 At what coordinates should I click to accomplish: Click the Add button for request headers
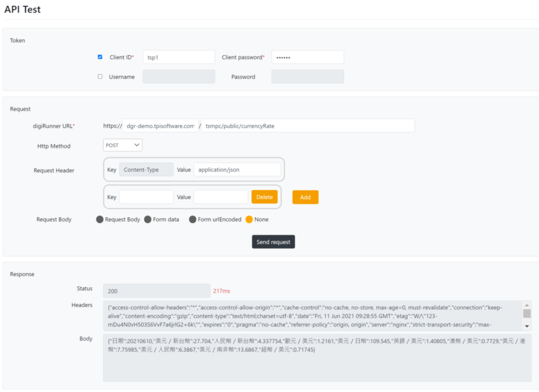click(305, 197)
